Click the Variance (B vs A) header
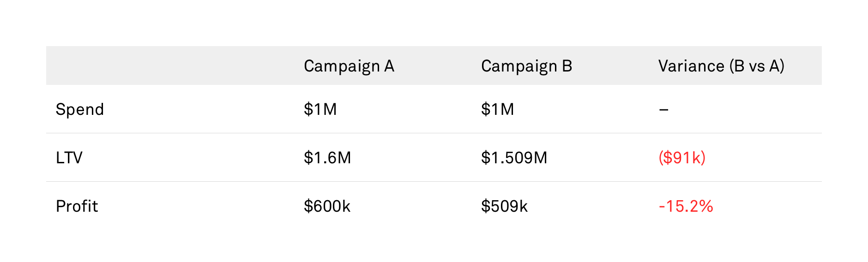Image resolution: width=868 pixels, height=262 pixels. click(721, 66)
